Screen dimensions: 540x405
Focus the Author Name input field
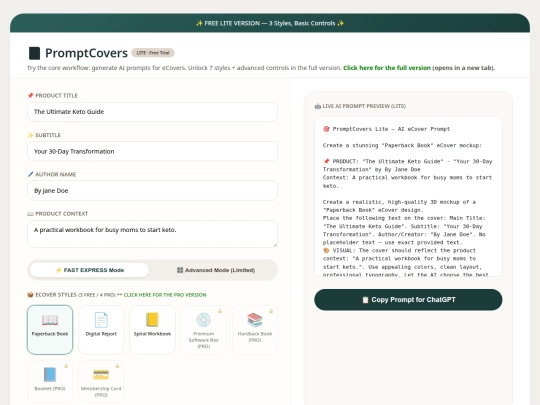click(x=152, y=190)
